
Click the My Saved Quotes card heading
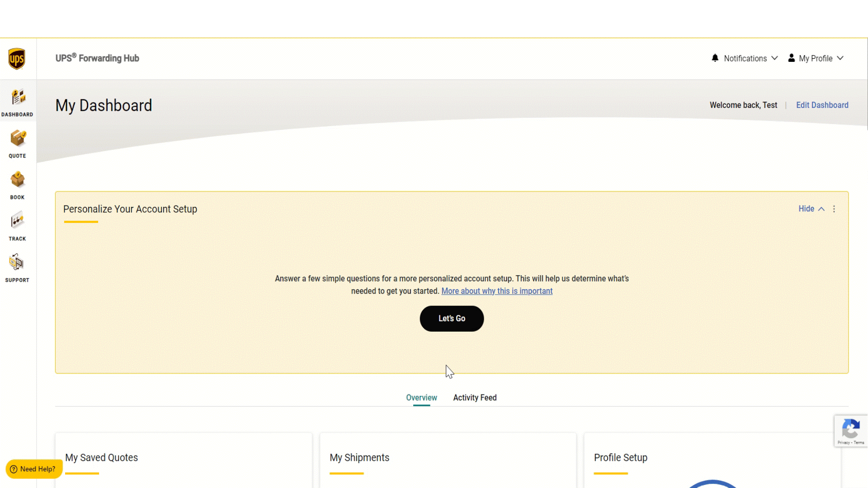pos(101,457)
